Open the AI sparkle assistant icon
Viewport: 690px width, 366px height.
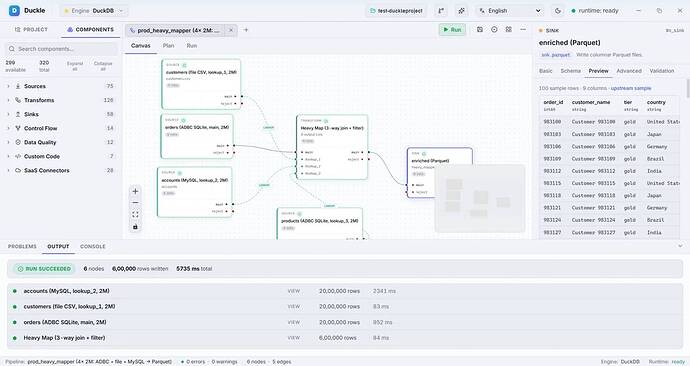[461, 11]
